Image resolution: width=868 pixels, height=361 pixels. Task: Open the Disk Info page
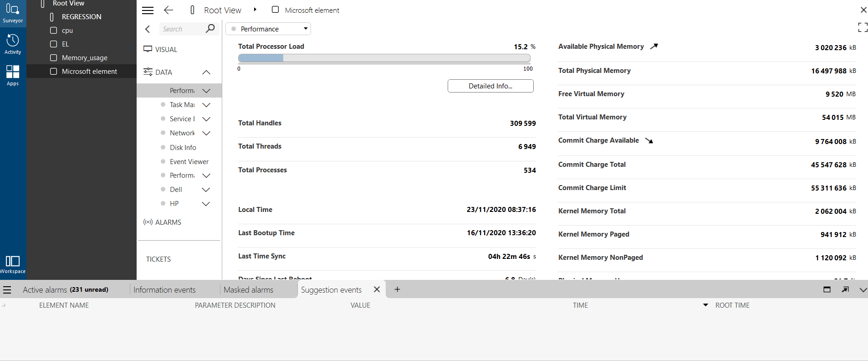(183, 148)
